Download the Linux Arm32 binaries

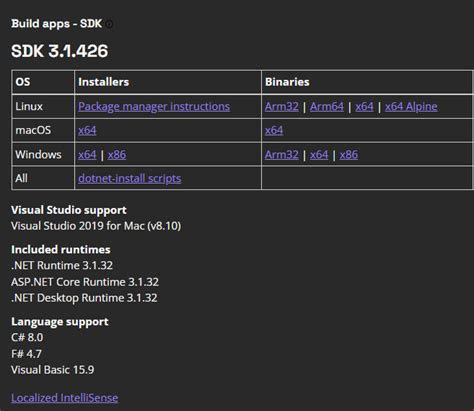pyautogui.click(x=282, y=106)
